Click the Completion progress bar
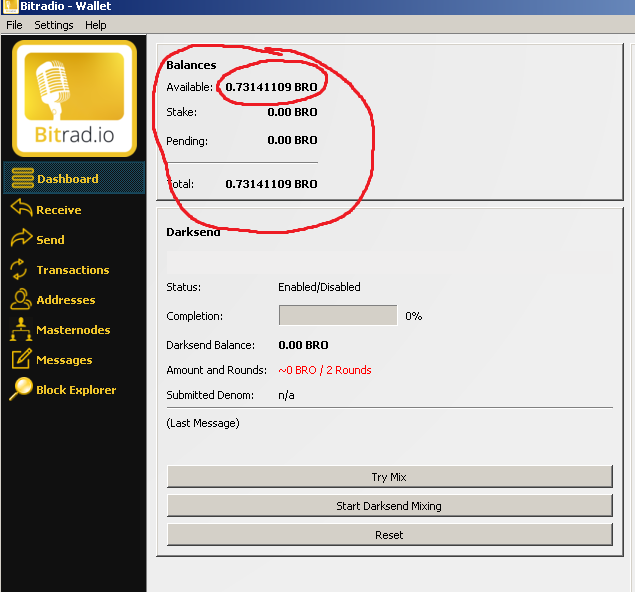Viewport: 635px width, 592px height. pos(338,315)
